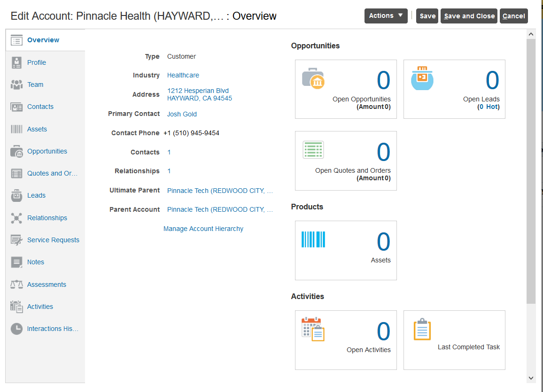Open the Service Requests icon

point(16,240)
